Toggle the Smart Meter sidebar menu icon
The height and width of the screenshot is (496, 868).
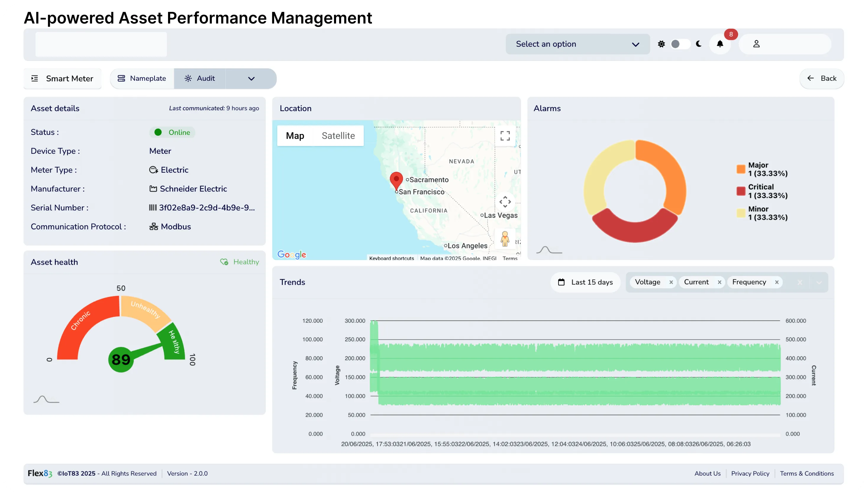(35, 79)
